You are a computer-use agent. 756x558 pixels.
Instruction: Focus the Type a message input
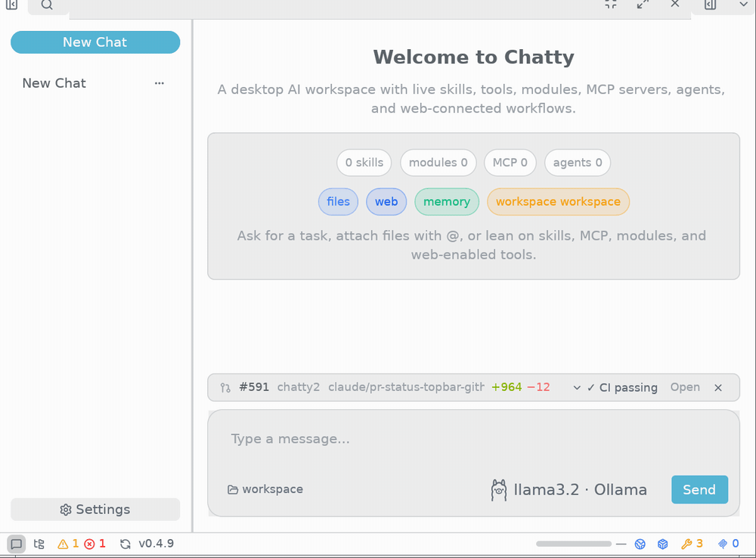click(473, 439)
